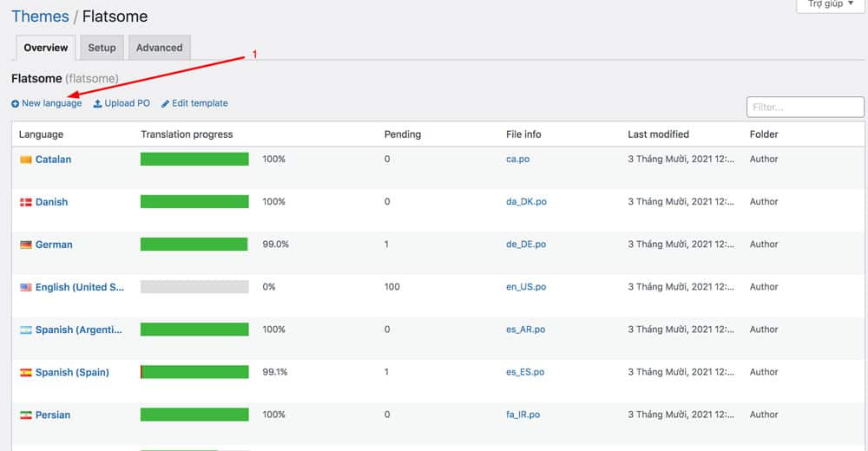Image resolution: width=868 pixels, height=451 pixels.
Task: Go to Themes breadcrumb link
Action: coord(40,16)
